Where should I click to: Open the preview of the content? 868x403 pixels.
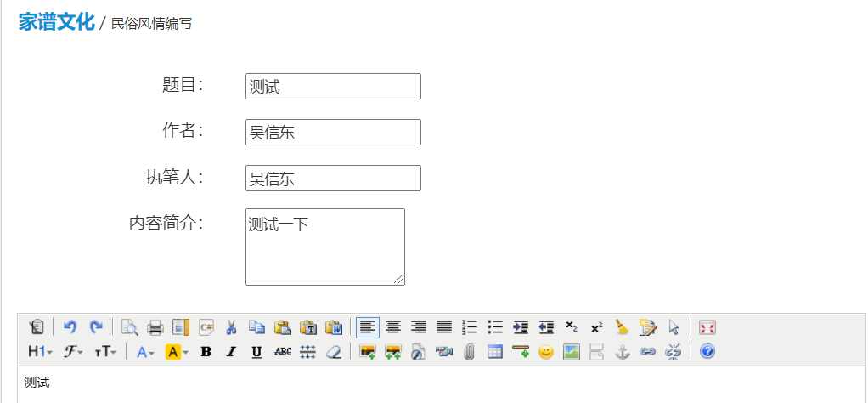130,327
